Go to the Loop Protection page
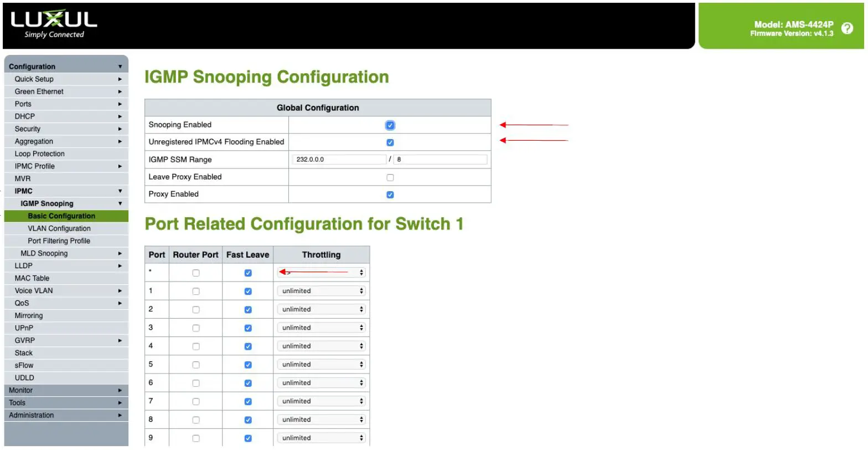Image resolution: width=868 pixels, height=450 pixels. [40, 154]
